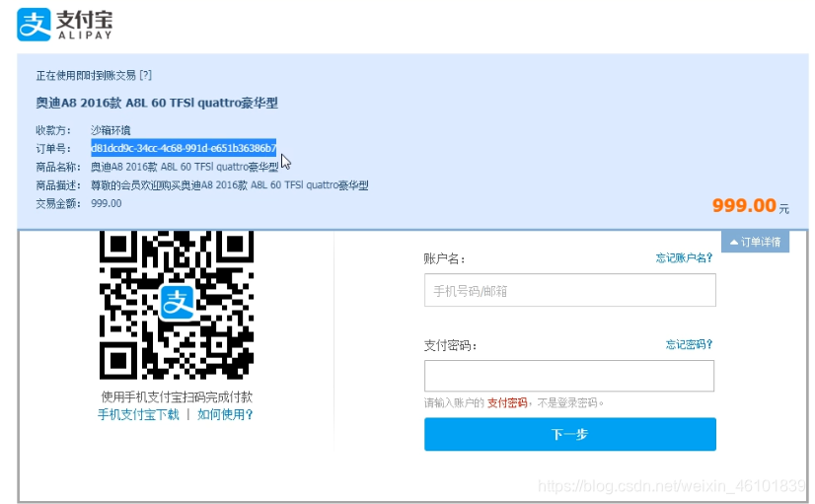
Task: Click the Alipay payment QR code
Action: tap(177, 305)
